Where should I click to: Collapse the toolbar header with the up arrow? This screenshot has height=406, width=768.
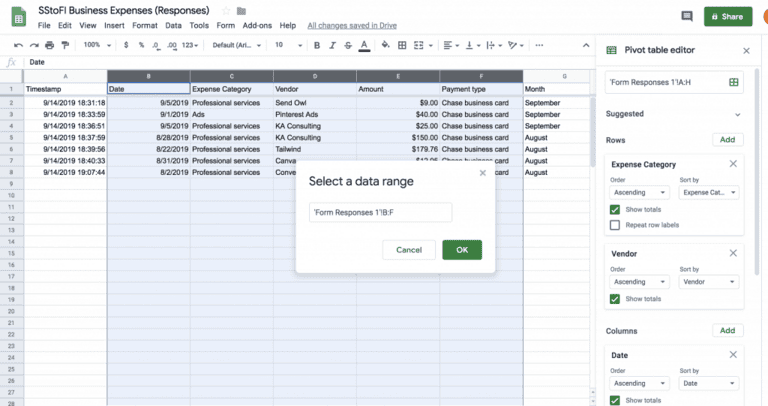586,45
